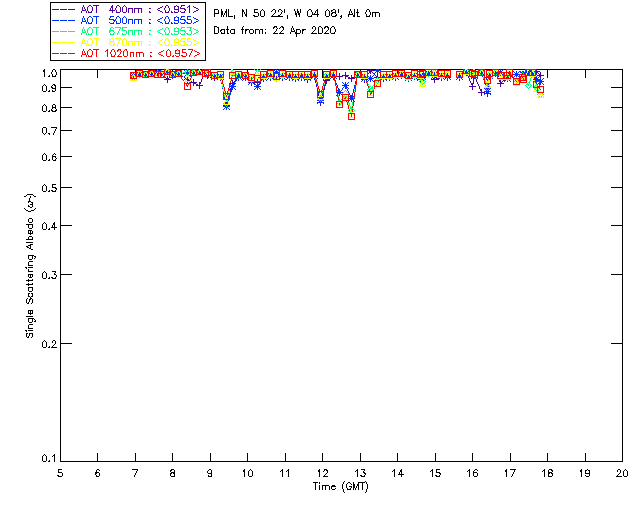This screenshot has width=640, height=512.
Task: Click the 0.1 y-axis tick label
Action: point(49,459)
